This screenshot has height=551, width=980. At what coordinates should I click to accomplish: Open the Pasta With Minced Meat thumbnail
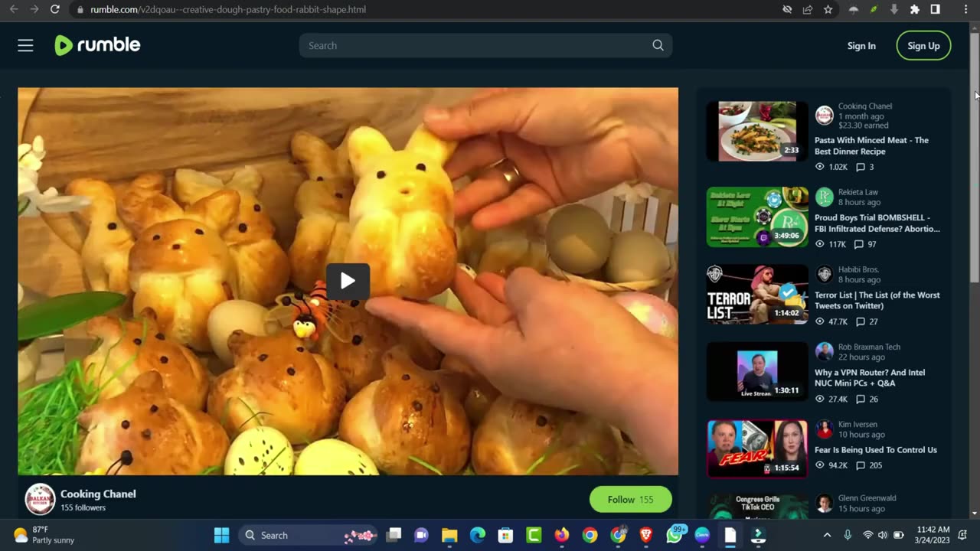point(757,131)
